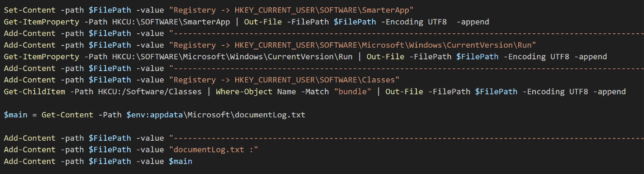Click the first dashed separator line string
This screenshot has width=644, height=174.
click(x=406, y=33)
